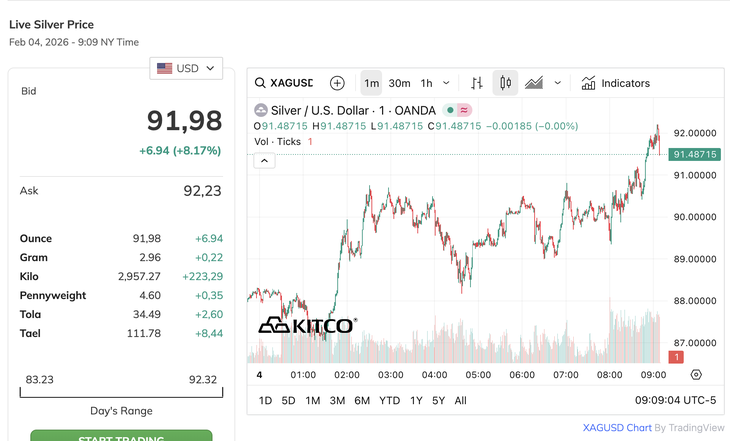Select the bars chart style icon
This screenshot has height=441, width=730.
point(477,83)
